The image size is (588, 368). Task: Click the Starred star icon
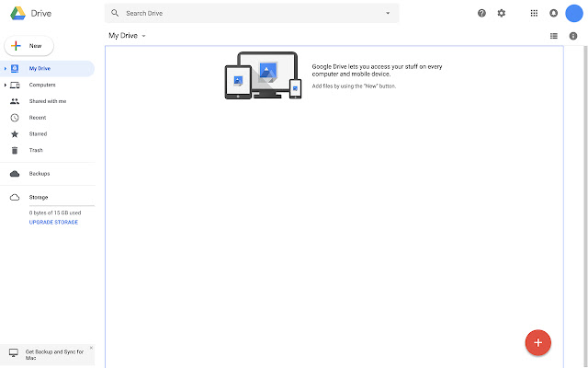(x=15, y=134)
